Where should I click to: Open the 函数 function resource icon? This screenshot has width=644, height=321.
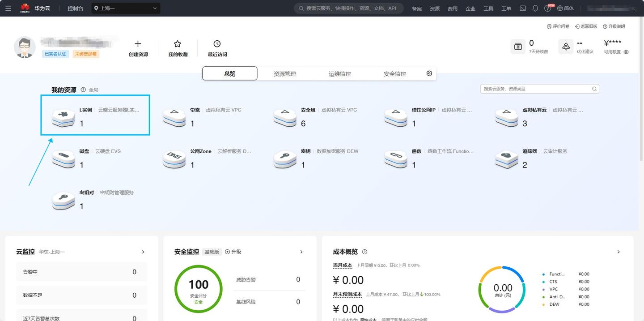tap(396, 159)
